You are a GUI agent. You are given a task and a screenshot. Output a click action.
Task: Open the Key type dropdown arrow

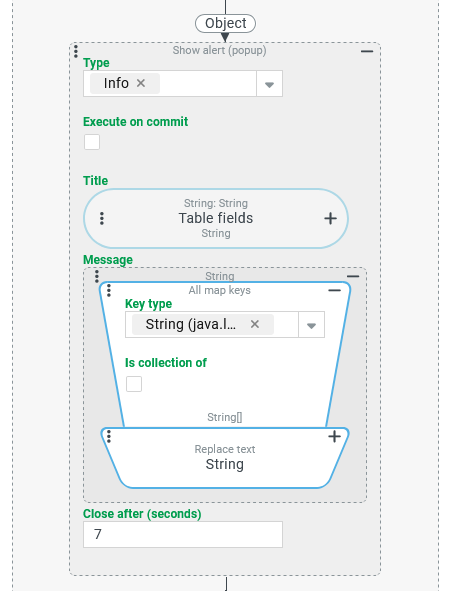pyautogui.click(x=311, y=325)
